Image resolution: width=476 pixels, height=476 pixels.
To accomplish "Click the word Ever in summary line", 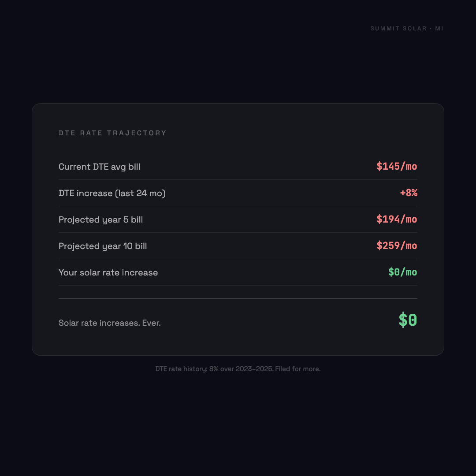I will click(151, 323).
